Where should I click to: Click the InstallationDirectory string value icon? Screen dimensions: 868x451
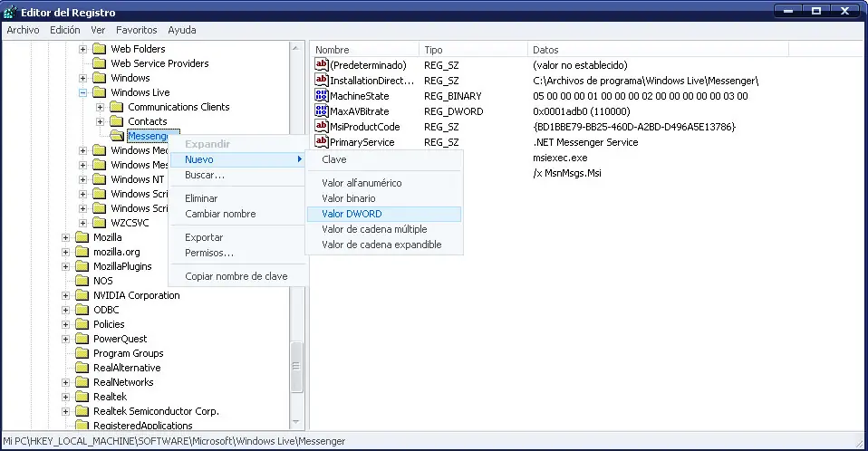(x=321, y=81)
